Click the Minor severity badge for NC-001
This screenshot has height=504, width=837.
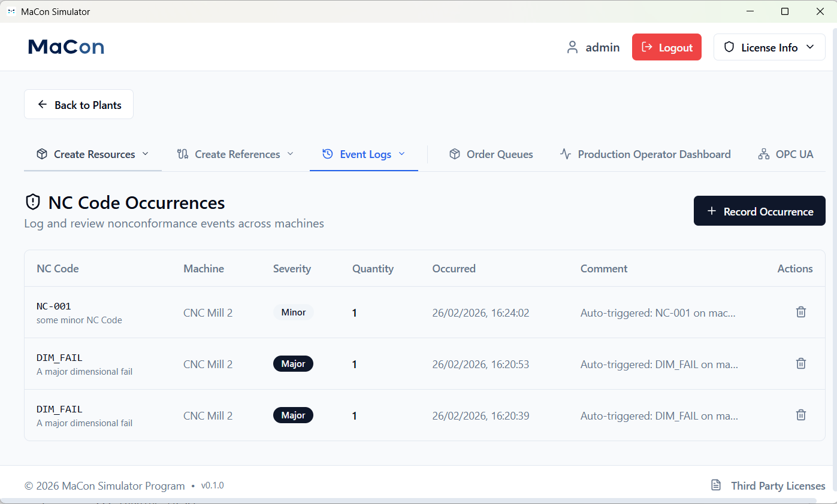click(x=294, y=312)
